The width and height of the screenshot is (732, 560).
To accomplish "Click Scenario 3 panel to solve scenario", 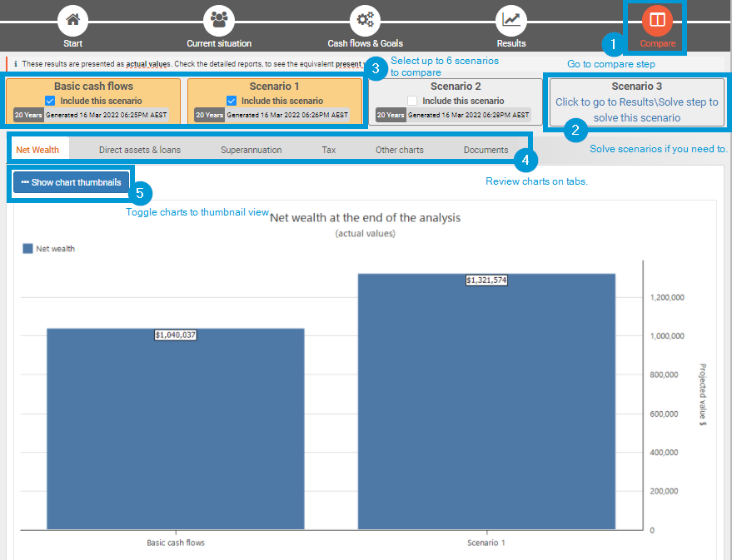I will coord(636,102).
